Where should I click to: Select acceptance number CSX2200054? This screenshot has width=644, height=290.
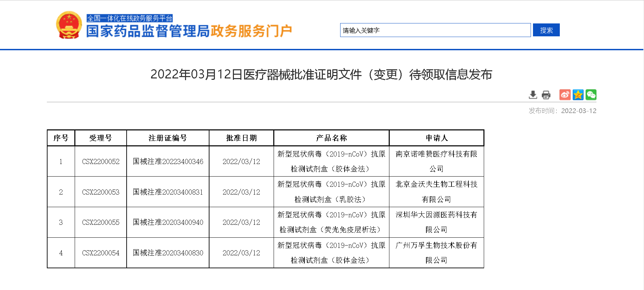point(101,253)
